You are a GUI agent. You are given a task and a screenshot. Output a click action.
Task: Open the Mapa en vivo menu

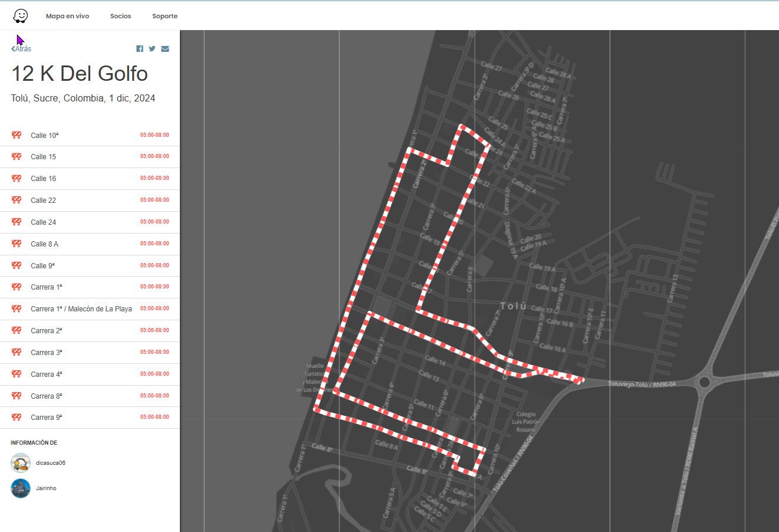(67, 16)
